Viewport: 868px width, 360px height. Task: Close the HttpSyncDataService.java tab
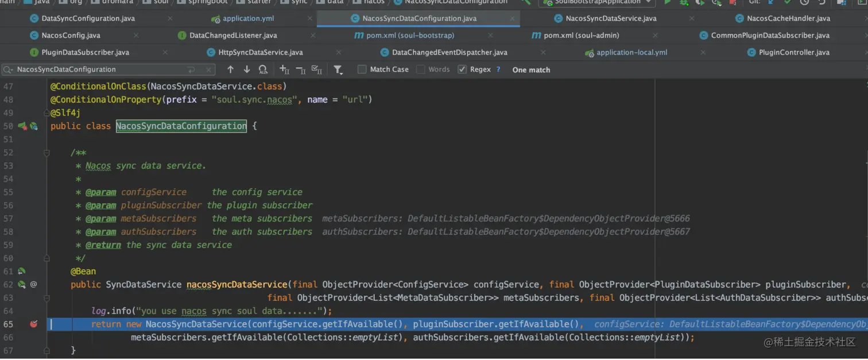pyautogui.click(x=339, y=52)
